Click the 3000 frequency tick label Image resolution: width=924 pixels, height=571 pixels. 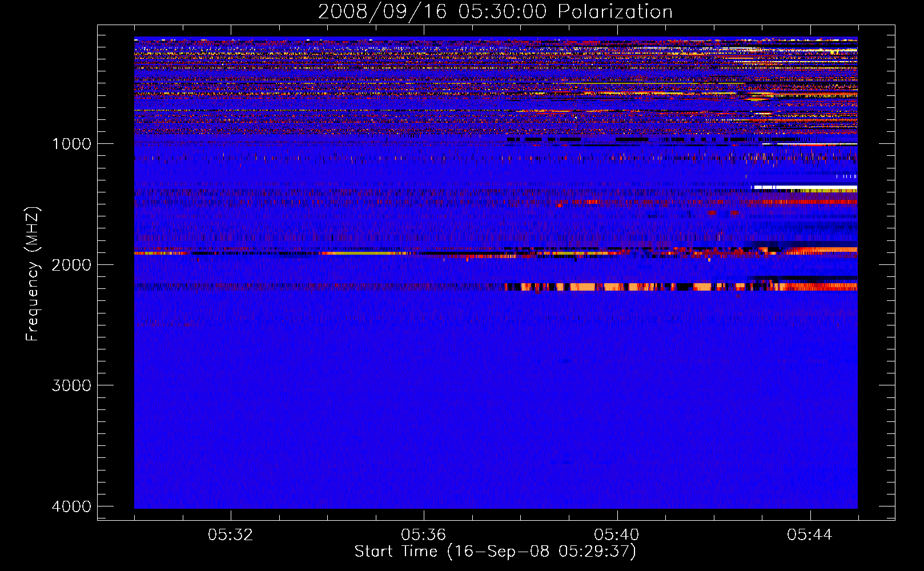pyautogui.click(x=71, y=385)
